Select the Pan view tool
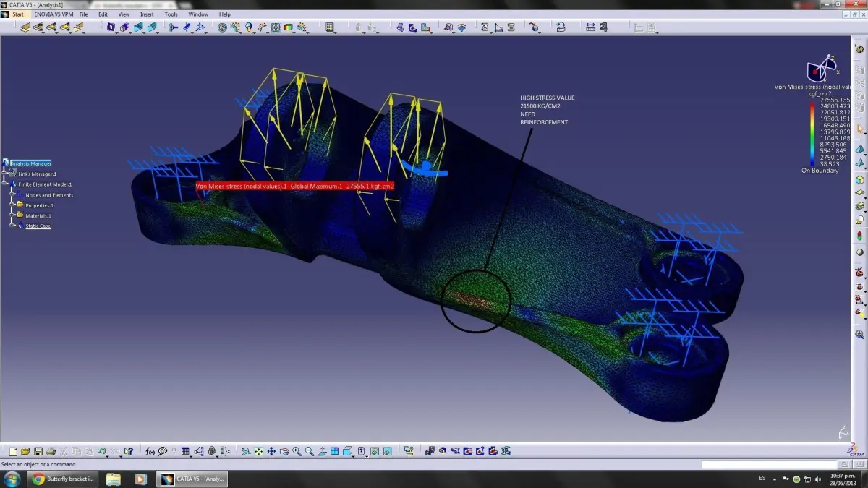Screen dimensions: 868x488 click(271, 451)
